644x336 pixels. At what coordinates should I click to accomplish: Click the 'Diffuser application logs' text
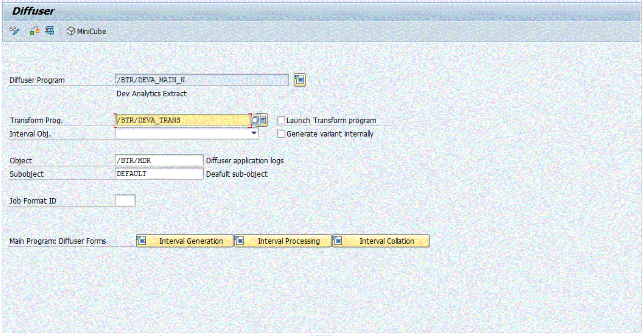(x=245, y=160)
